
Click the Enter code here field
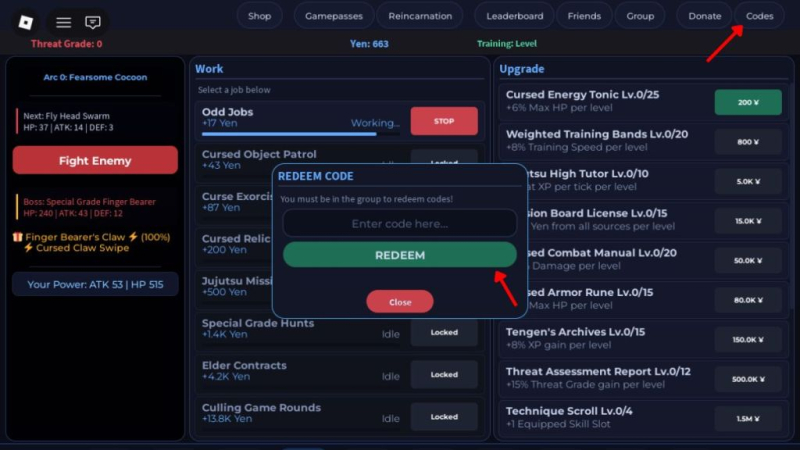[x=399, y=224]
